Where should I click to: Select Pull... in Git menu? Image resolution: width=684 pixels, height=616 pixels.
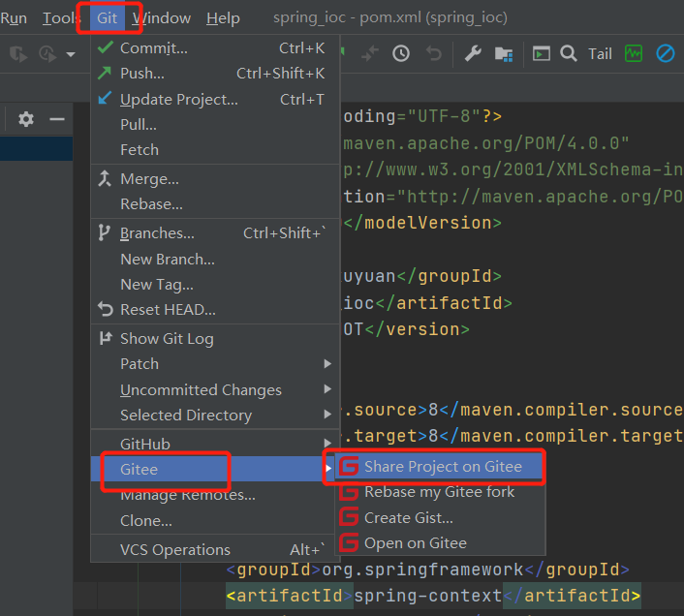click(215, 125)
